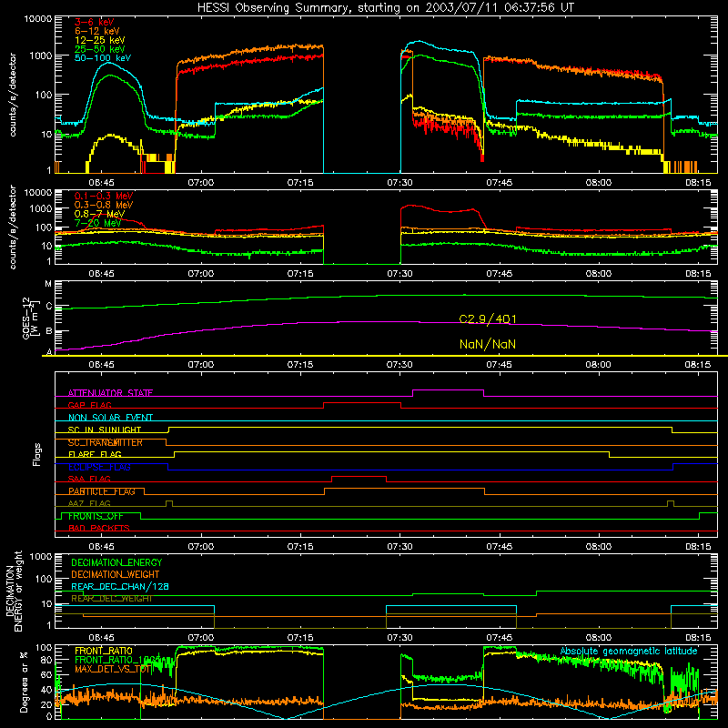Click the GAP_FLAG raised segment near 07:25
728x728 pixels.
(361, 403)
